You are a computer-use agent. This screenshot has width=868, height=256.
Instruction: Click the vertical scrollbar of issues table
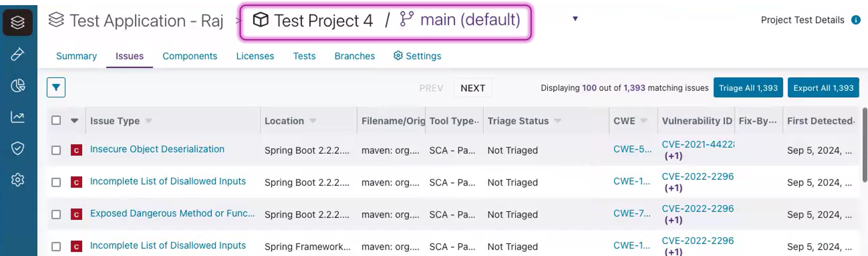(865, 145)
